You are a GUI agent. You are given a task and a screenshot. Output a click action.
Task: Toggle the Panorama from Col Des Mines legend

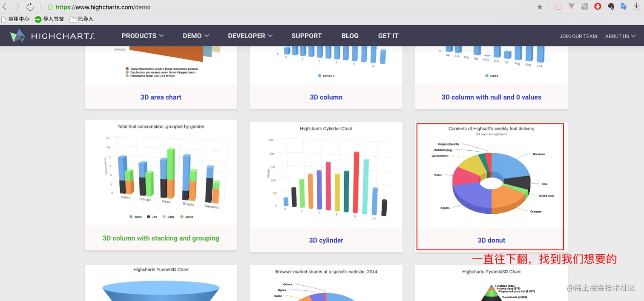(x=150, y=76)
